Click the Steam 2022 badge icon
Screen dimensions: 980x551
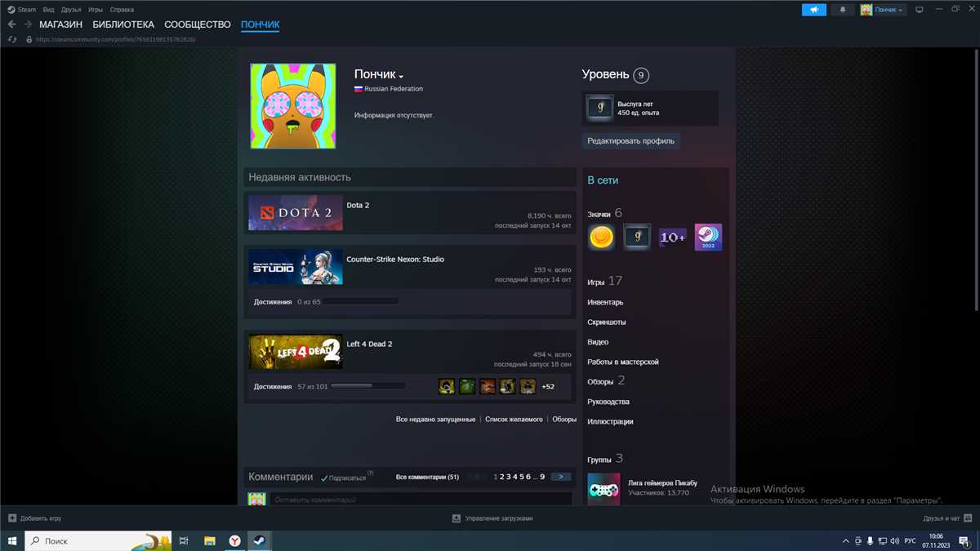[x=708, y=238]
